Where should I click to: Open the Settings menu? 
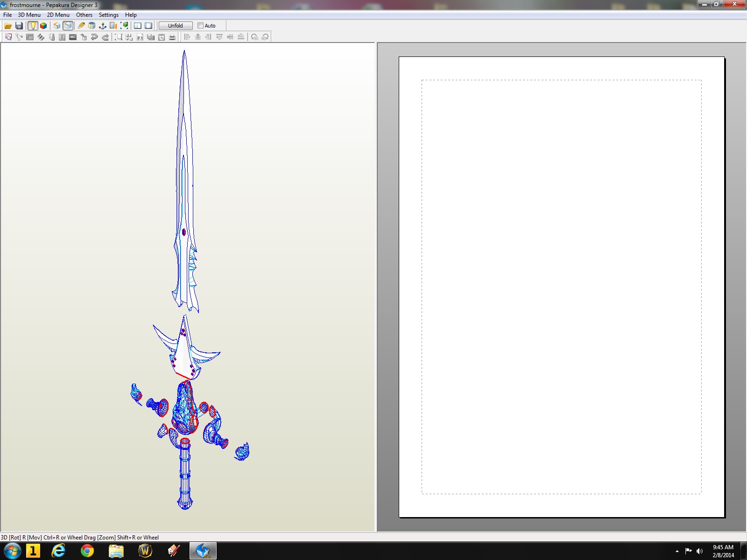click(108, 15)
